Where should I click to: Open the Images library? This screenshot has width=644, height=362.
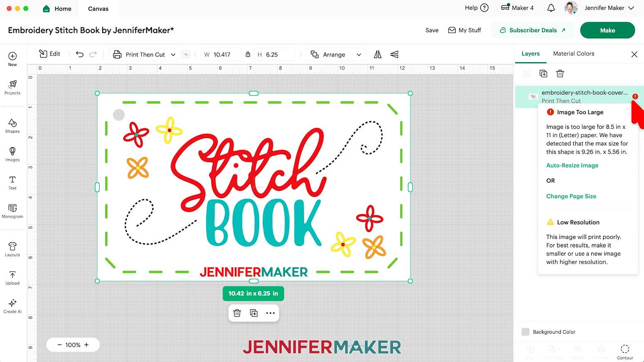pos(12,154)
